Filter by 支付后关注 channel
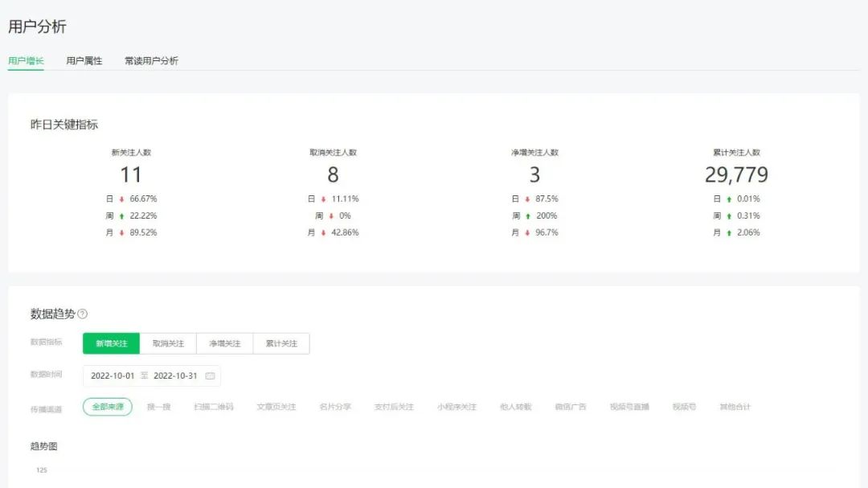This screenshot has height=488, width=868. coord(394,407)
